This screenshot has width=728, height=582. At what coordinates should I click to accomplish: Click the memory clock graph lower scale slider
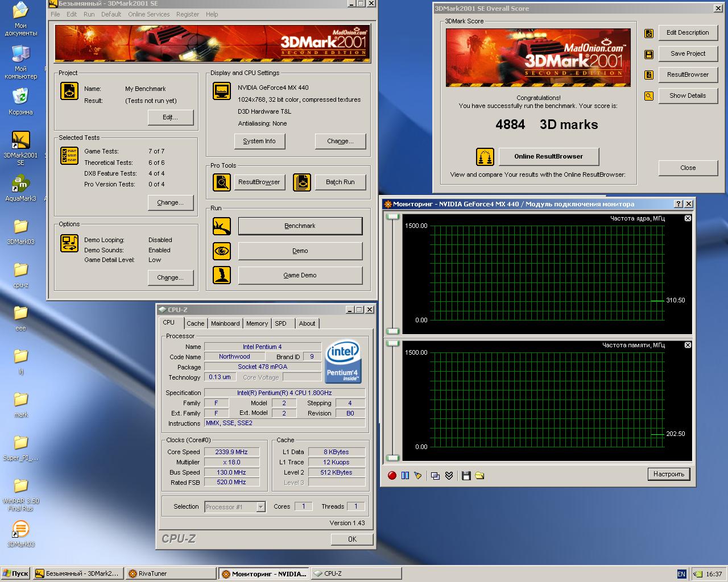(393, 458)
